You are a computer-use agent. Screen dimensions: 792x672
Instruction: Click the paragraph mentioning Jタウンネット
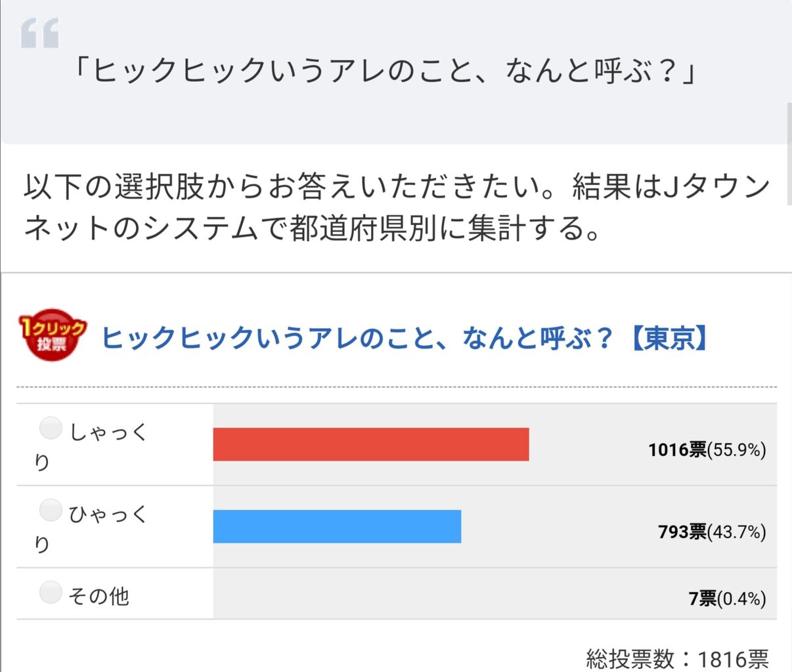pos(394,207)
